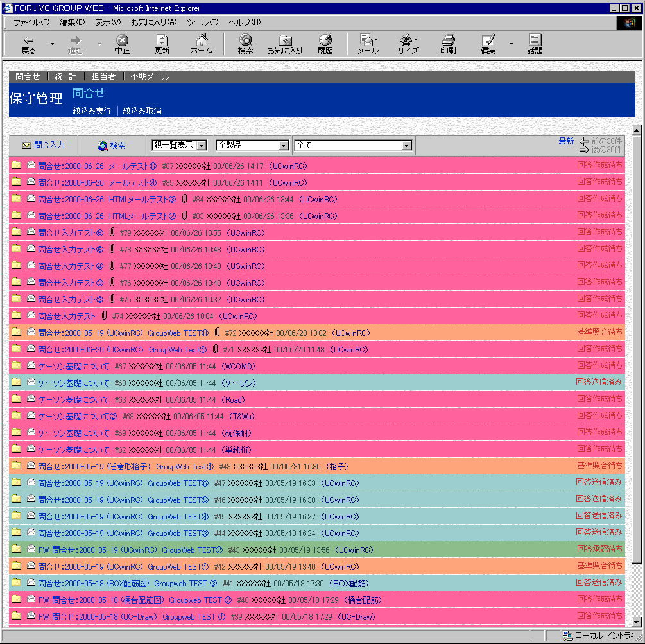Open the ツール(T) menu
Image resolution: width=645 pixels, height=644 pixels.
pyautogui.click(x=202, y=22)
